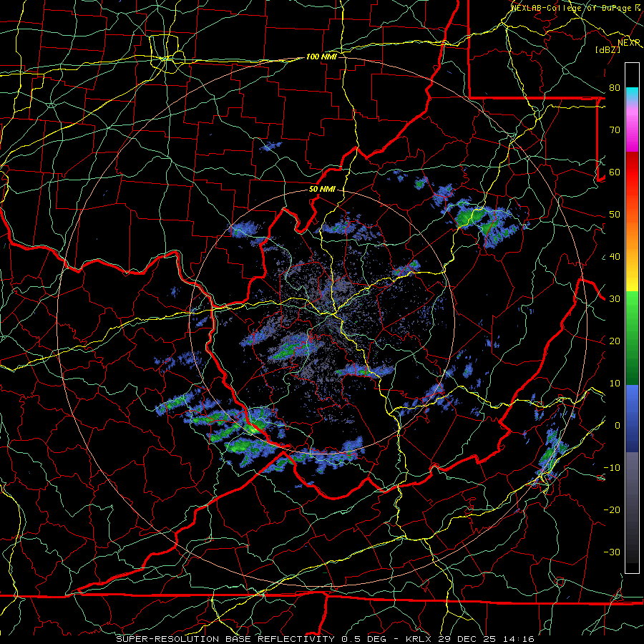Click the KRLX station identifier in caption
644x644 pixels.
(x=419, y=639)
